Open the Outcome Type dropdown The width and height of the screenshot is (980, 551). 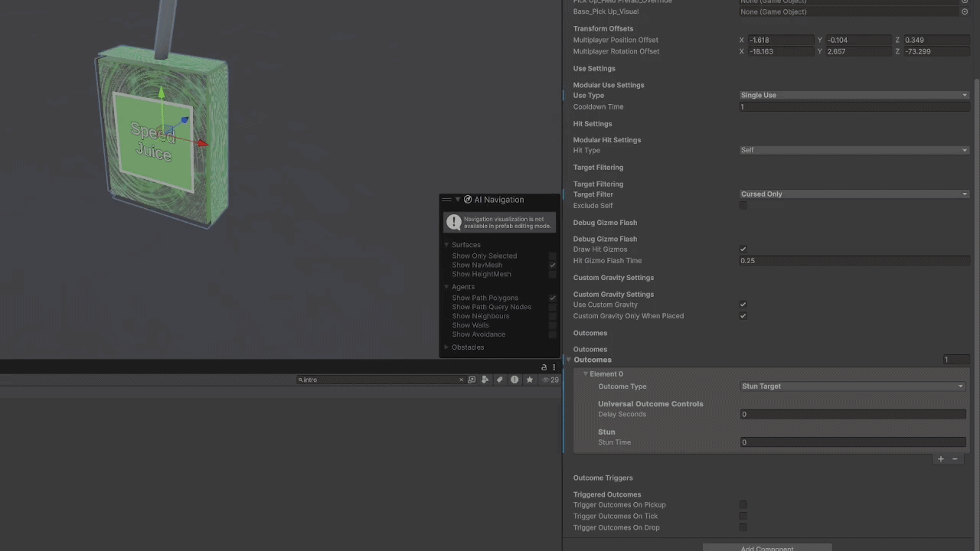coord(853,386)
